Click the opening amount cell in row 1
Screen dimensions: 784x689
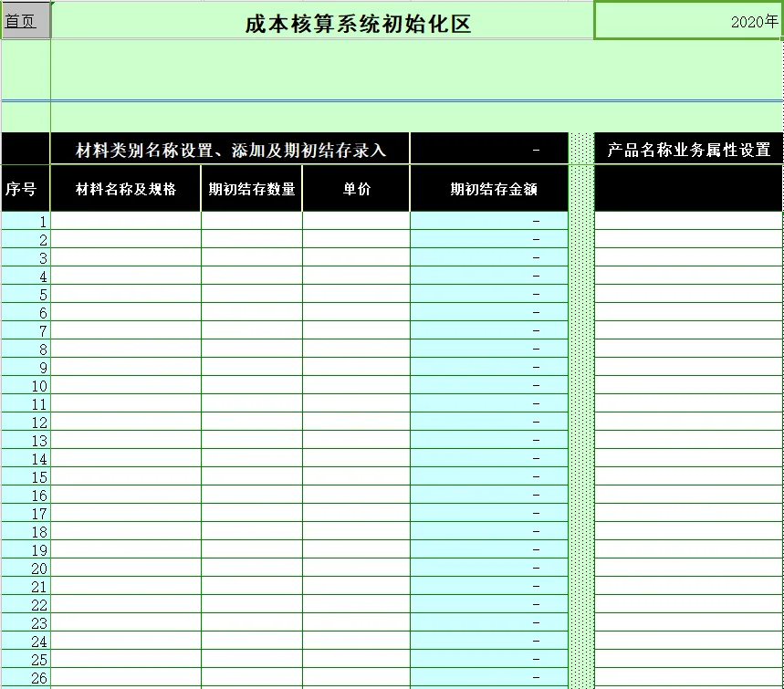coord(489,221)
